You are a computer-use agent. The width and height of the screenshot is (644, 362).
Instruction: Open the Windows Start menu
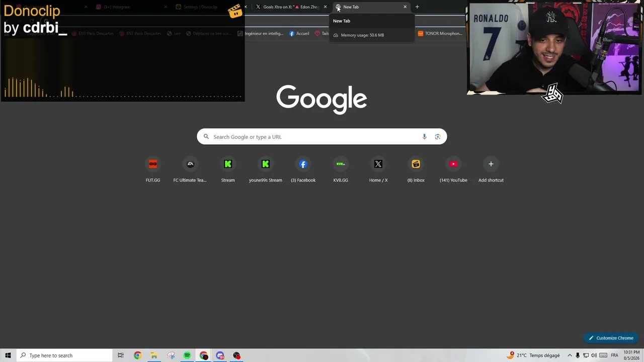click(8, 355)
